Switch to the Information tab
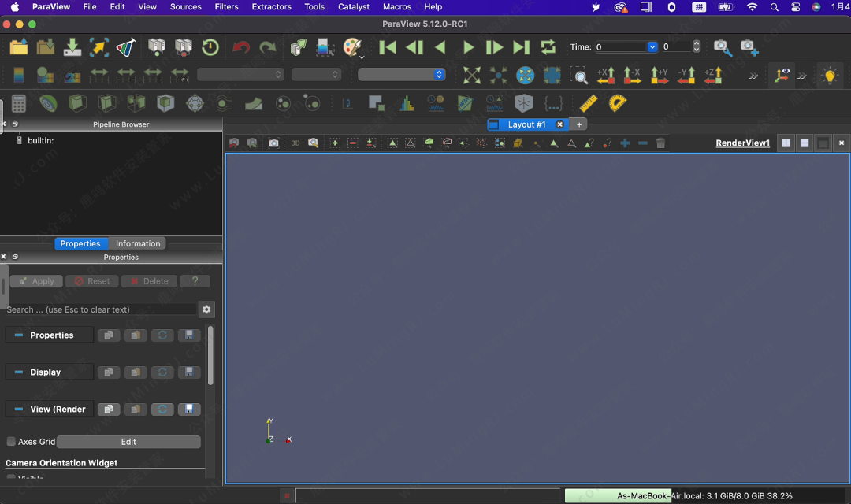Screen dimensions: 851x504 tap(138, 243)
